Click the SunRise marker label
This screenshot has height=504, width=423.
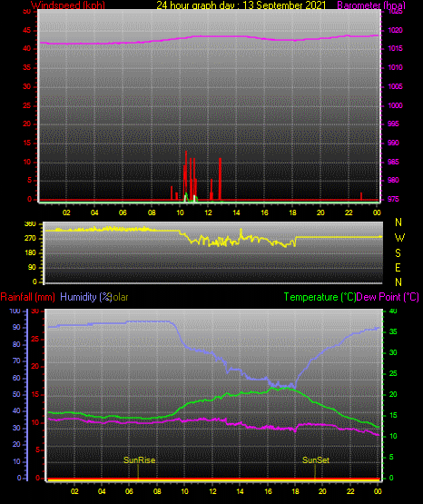pos(140,460)
